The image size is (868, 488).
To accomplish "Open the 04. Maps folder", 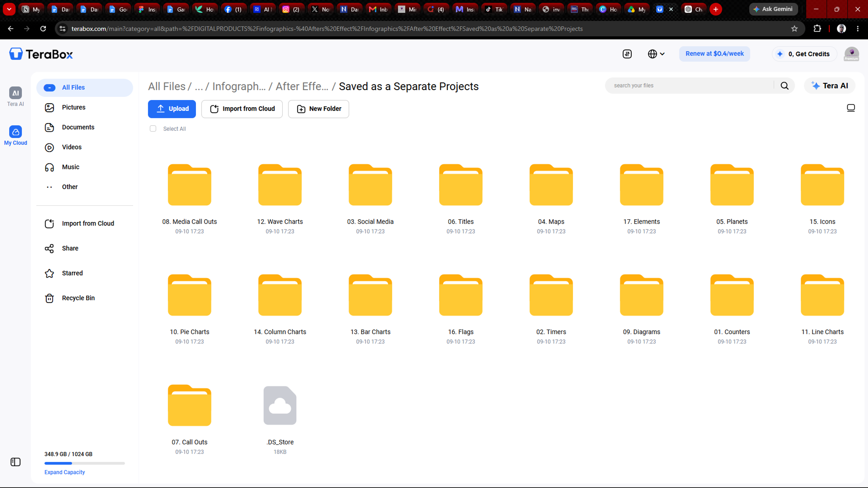I will click(x=551, y=185).
